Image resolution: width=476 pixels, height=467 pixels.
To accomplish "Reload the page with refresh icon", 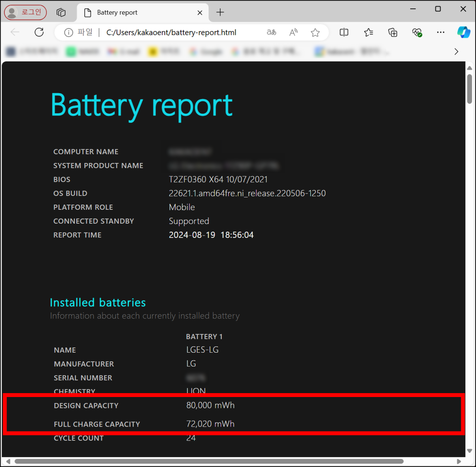I will [x=39, y=32].
